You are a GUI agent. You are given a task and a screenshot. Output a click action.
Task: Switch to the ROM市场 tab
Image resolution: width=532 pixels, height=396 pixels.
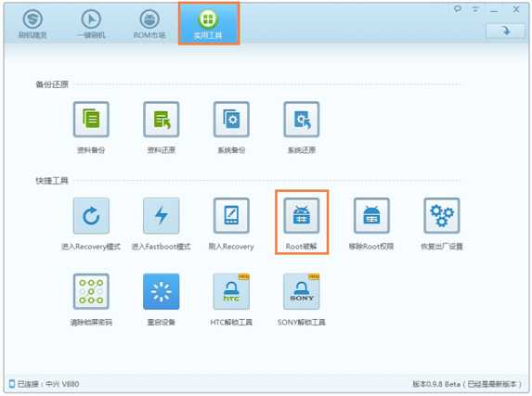tap(149, 23)
